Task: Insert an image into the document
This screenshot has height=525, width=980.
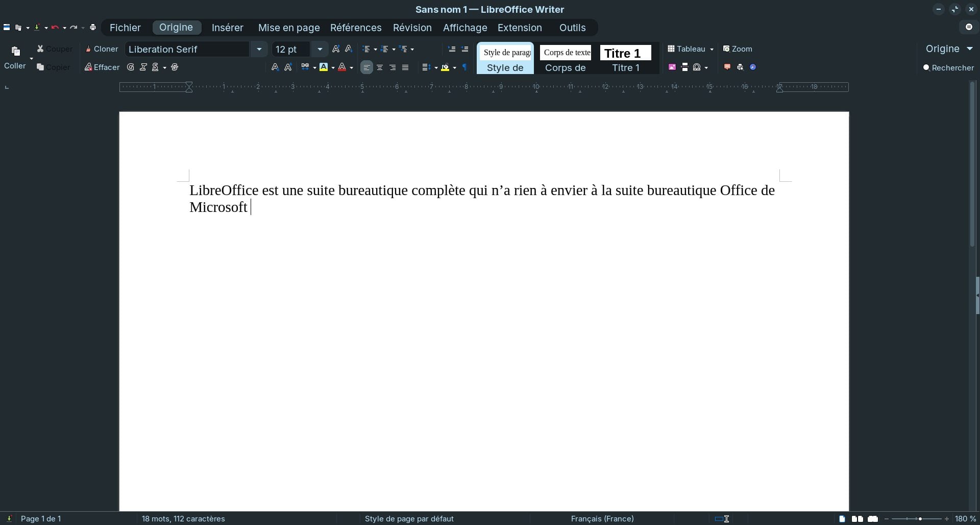Action: coord(673,67)
